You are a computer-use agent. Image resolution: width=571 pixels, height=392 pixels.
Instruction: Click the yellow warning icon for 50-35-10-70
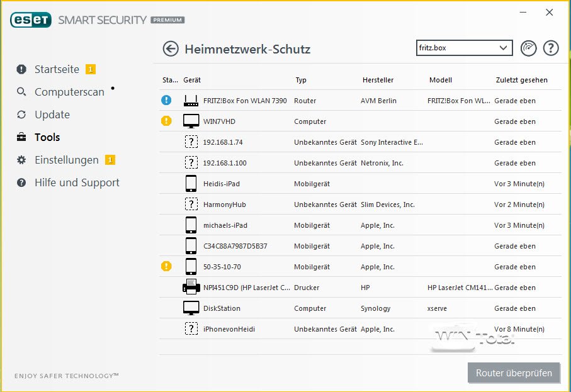click(166, 266)
